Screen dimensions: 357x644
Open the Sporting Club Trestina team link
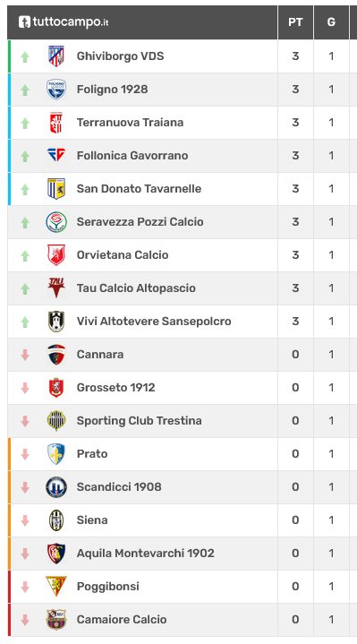pyautogui.click(x=139, y=421)
